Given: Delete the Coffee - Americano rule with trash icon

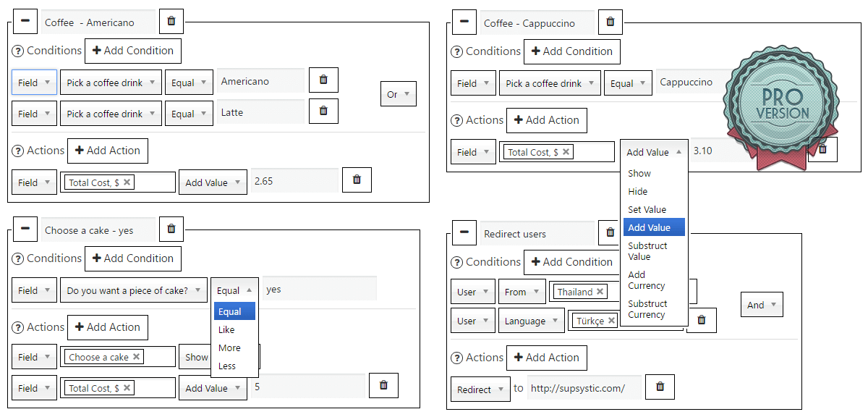Looking at the screenshot, I should coord(171,21).
